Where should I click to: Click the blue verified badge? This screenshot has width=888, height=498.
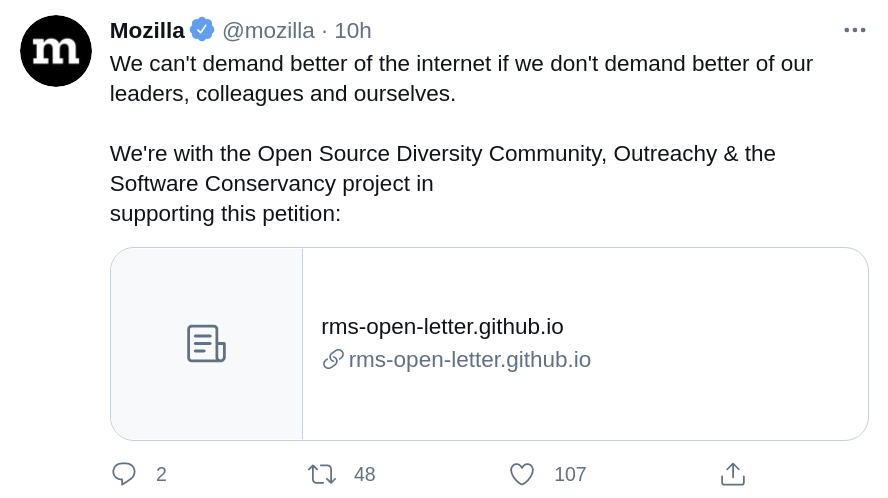202,29
